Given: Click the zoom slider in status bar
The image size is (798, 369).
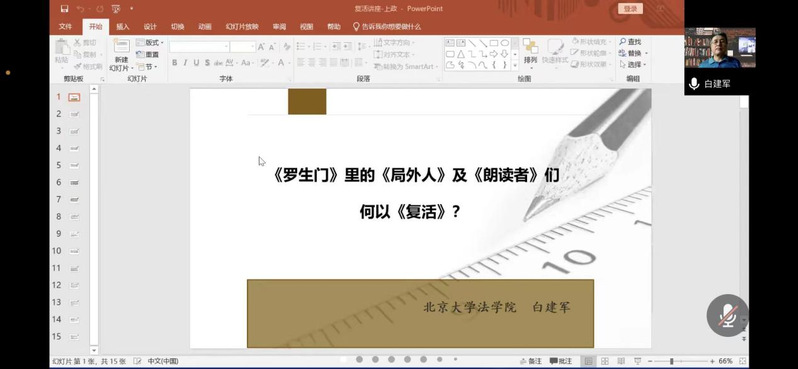Looking at the screenshot, I should coord(680,361).
